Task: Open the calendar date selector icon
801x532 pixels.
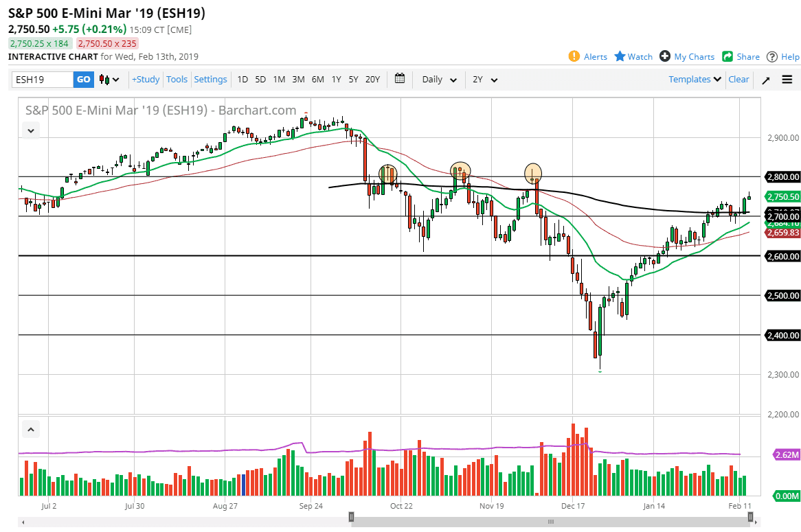Action: coord(400,79)
